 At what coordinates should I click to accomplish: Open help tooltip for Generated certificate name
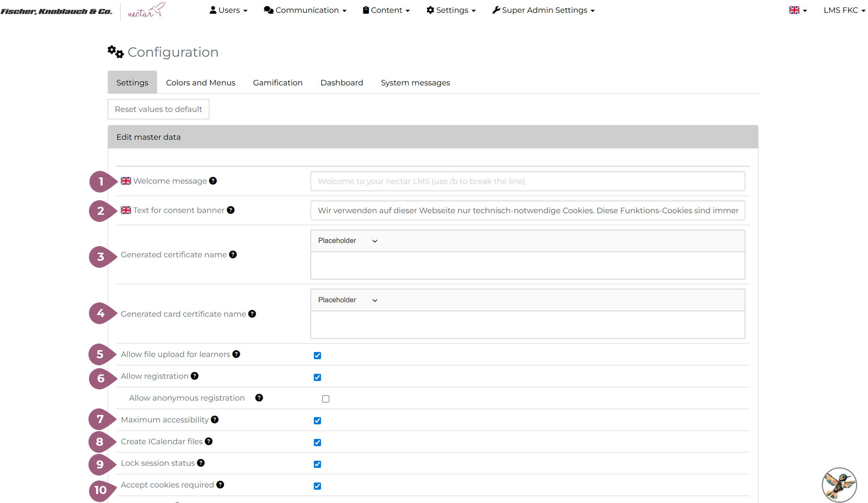tap(233, 255)
